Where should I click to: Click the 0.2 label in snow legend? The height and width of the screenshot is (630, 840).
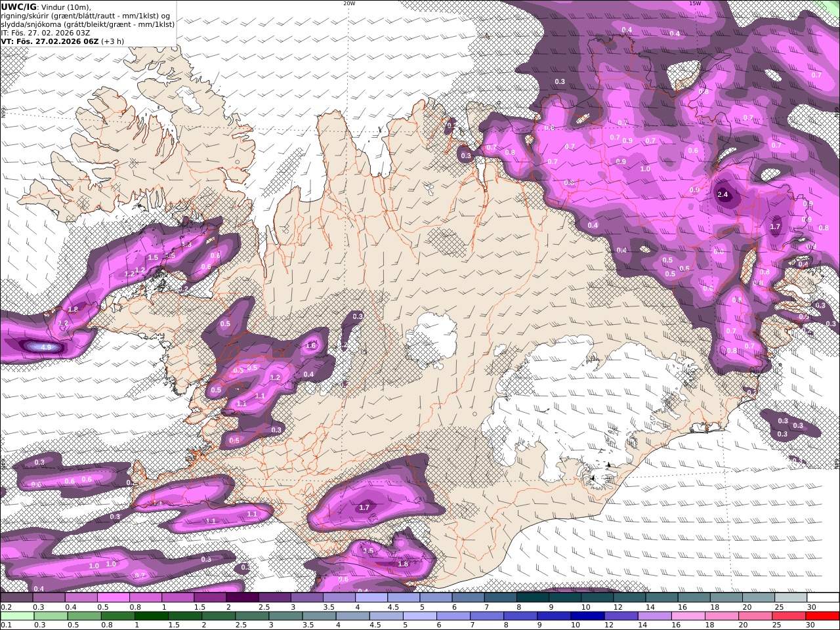pos(6,607)
